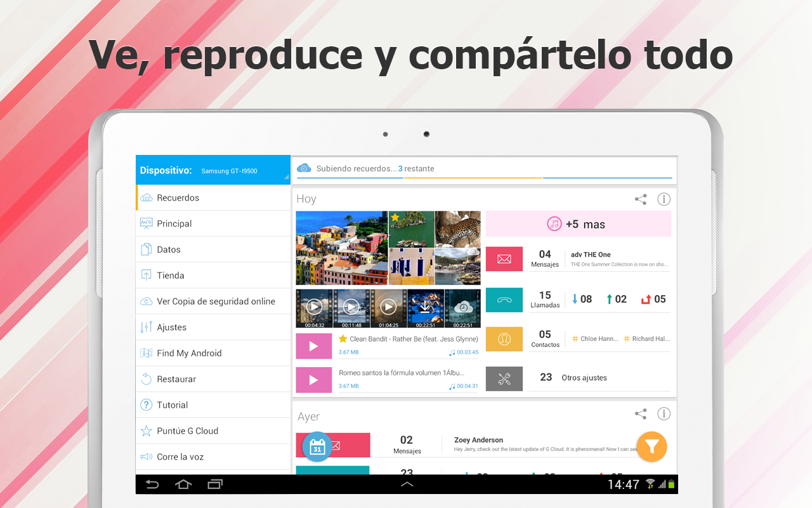Tap the 04 Mensajes count in Hoy
812x508 pixels.
(x=545, y=258)
